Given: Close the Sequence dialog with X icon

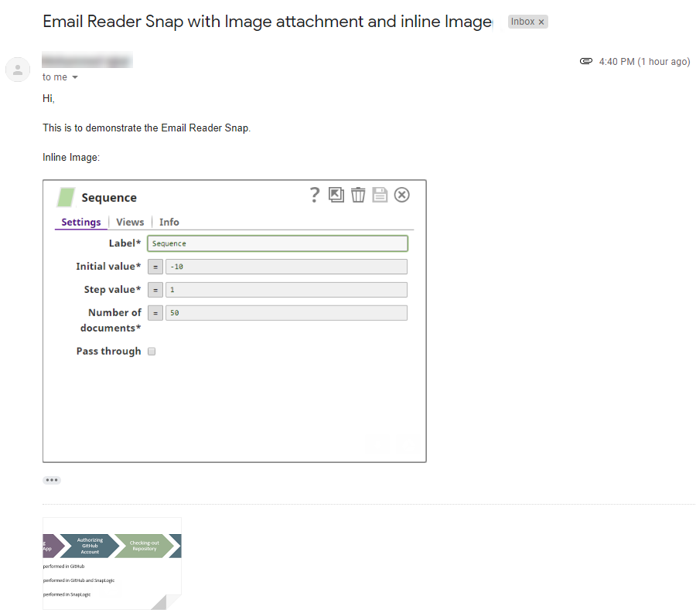Looking at the screenshot, I should (x=401, y=195).
